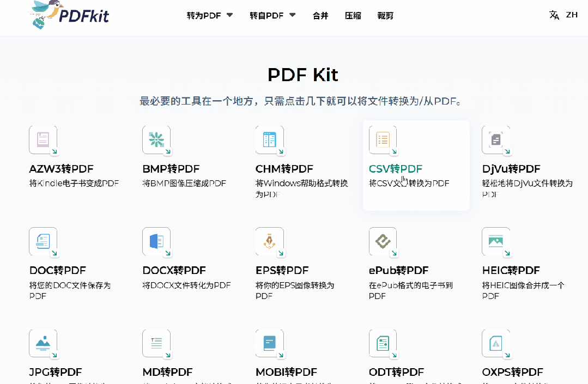Open the BMP转PDF link

(171, 169)
